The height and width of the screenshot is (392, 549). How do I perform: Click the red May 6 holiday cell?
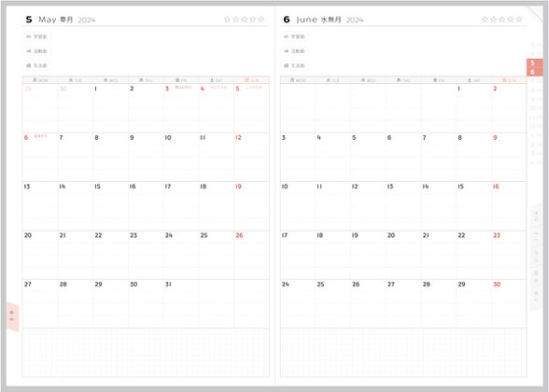pos(40,157)
